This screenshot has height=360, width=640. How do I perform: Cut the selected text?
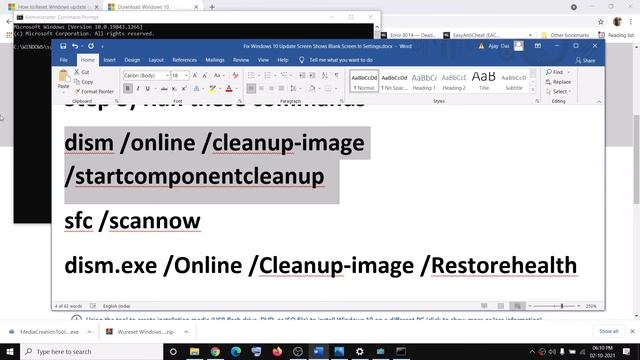click(82, 72)
